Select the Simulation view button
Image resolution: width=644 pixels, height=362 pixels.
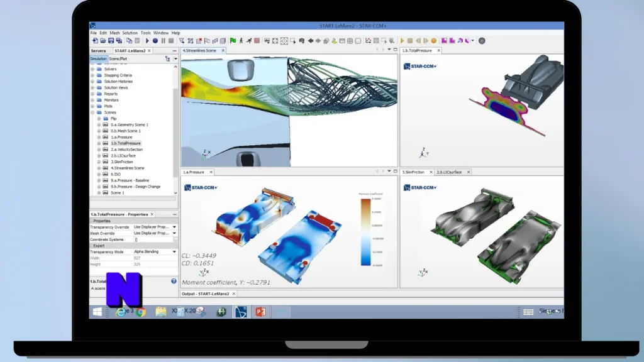tap(98, 58)
